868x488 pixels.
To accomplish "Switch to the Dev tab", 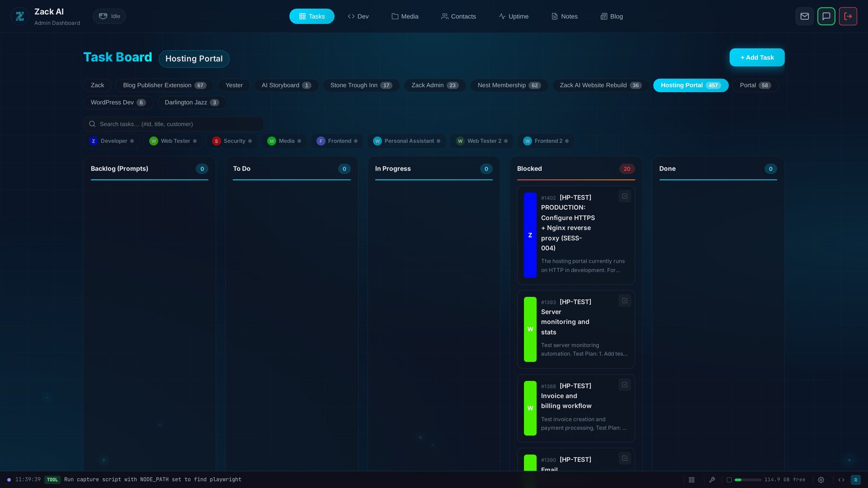I will (x=358, y=16).
